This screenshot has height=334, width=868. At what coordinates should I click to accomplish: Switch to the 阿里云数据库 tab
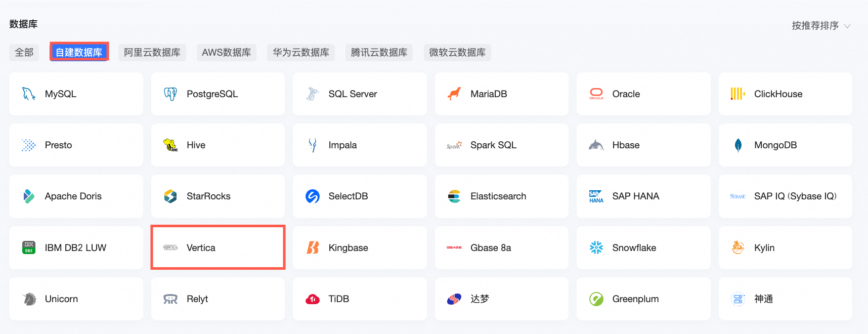[152, 52]
